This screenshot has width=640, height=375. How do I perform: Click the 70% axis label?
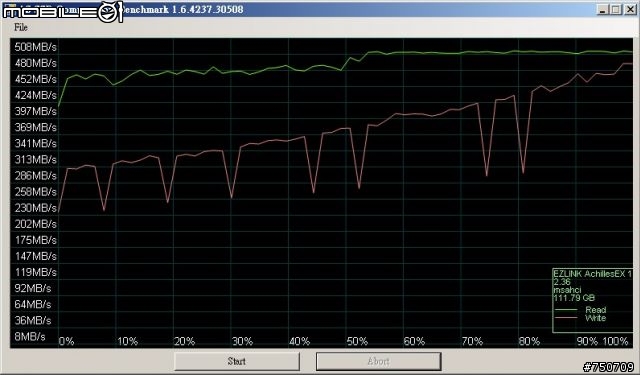(x=472, y=341)
